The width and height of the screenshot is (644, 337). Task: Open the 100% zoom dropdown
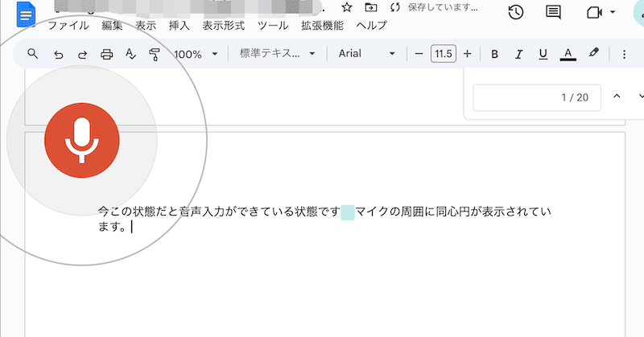click(x=196, y=54)
